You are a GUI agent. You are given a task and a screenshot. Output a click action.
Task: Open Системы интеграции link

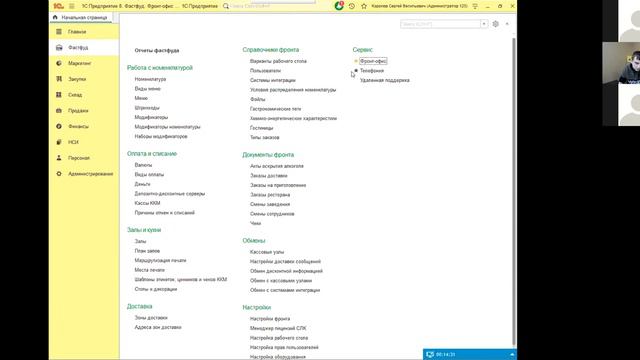coord(273,80)
